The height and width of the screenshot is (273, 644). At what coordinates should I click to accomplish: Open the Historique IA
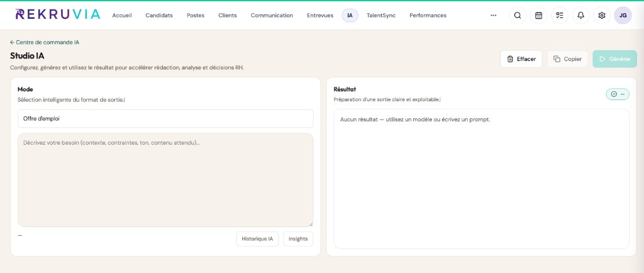click(257, 239)
